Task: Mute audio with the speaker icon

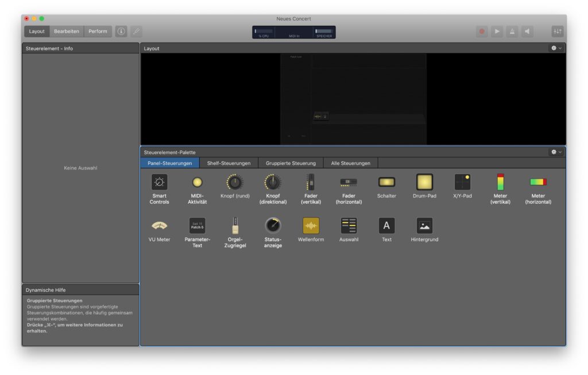Action: 527,32
